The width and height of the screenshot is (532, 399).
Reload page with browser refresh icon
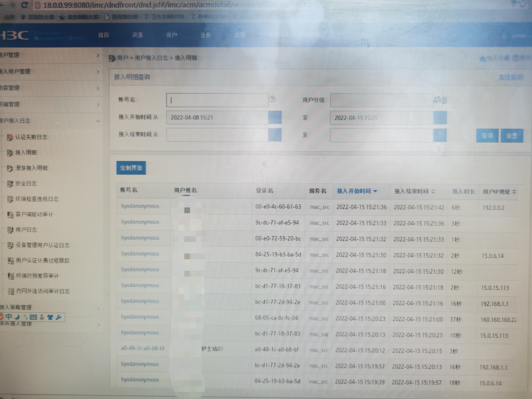pos(24,5)
